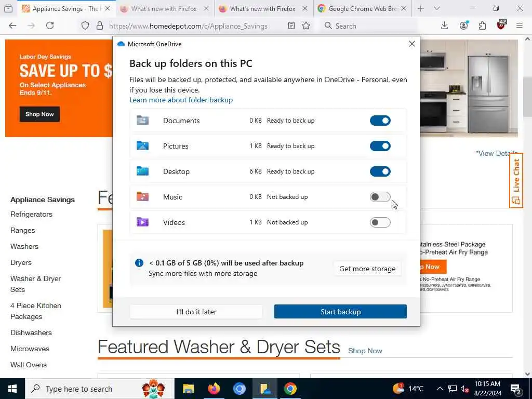The height and width of the screenshot is (399, 532).
Task: Switch to Appliance Savings tab
Action: click(x=66, y=8)
